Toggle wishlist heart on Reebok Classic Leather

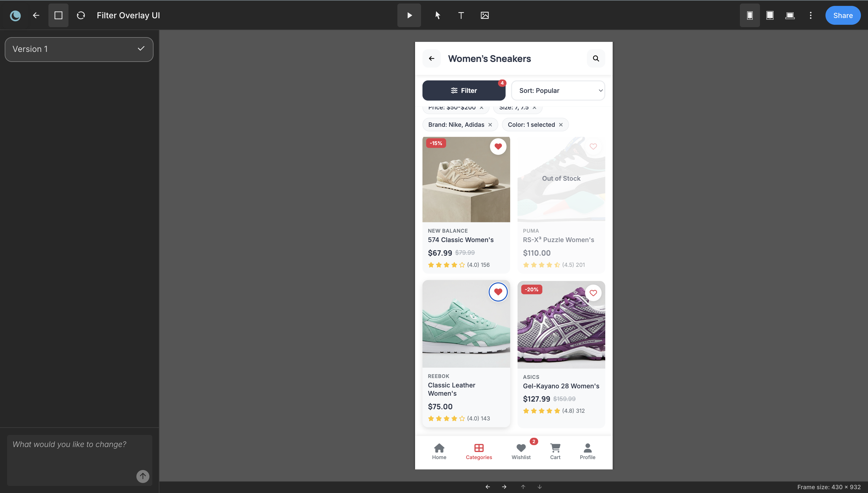tap(498, 292)
